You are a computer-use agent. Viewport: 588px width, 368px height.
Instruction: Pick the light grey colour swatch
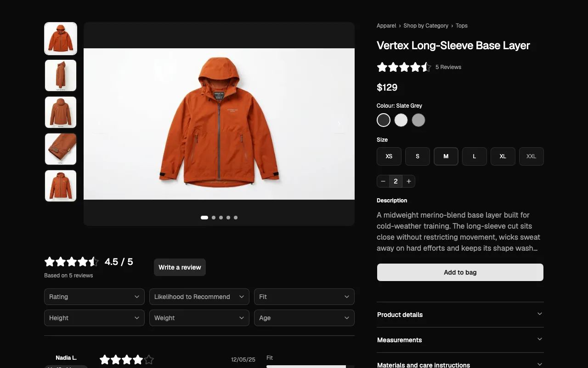(x=418, y=120)
